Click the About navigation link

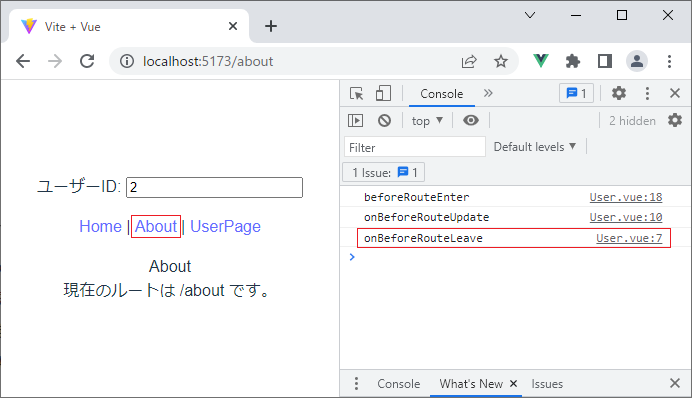pyautogui.click(x=156, y=226)
